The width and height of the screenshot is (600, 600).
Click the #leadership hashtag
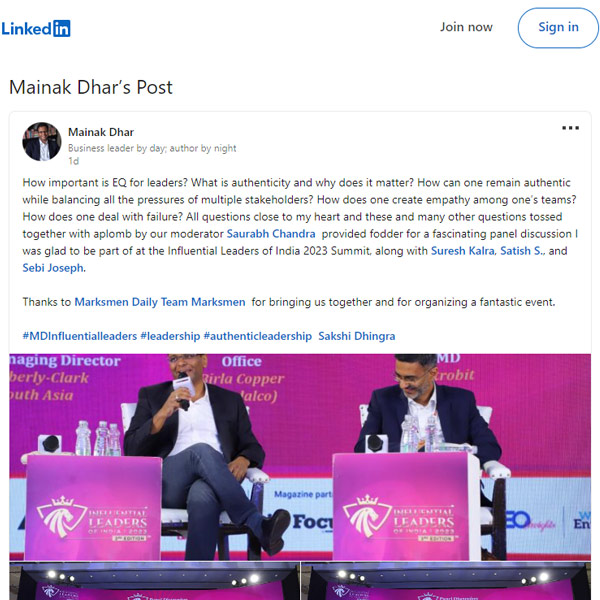pyautogui.click(x=170, y=336)
